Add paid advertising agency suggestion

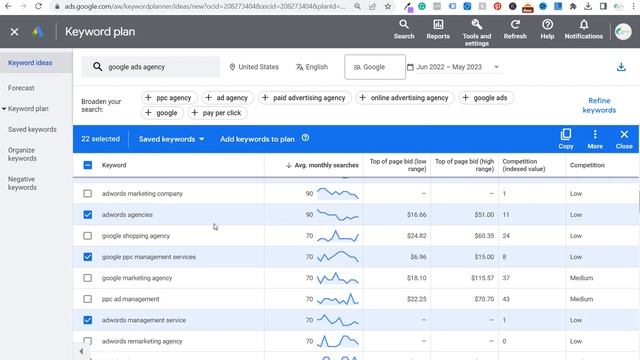[x=304, y=98]
